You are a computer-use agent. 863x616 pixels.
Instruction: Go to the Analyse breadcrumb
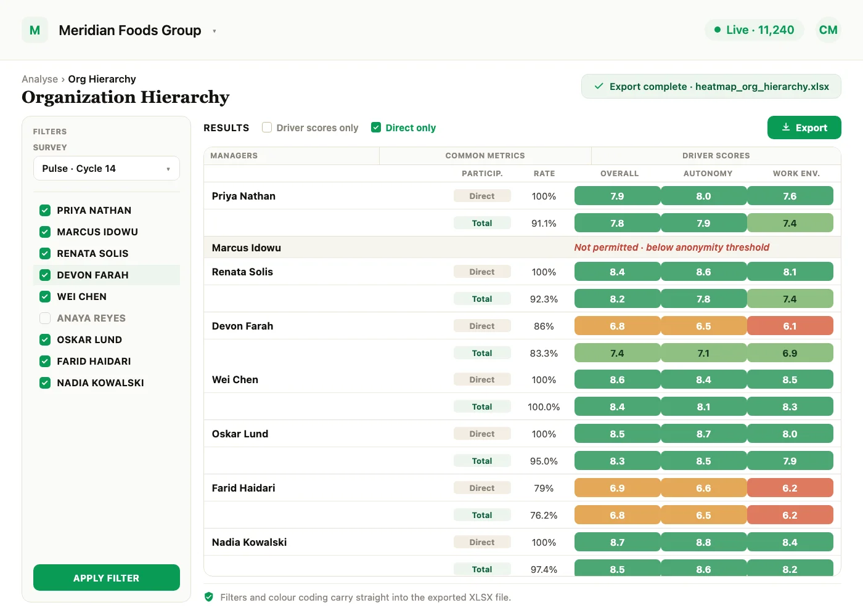39,79
